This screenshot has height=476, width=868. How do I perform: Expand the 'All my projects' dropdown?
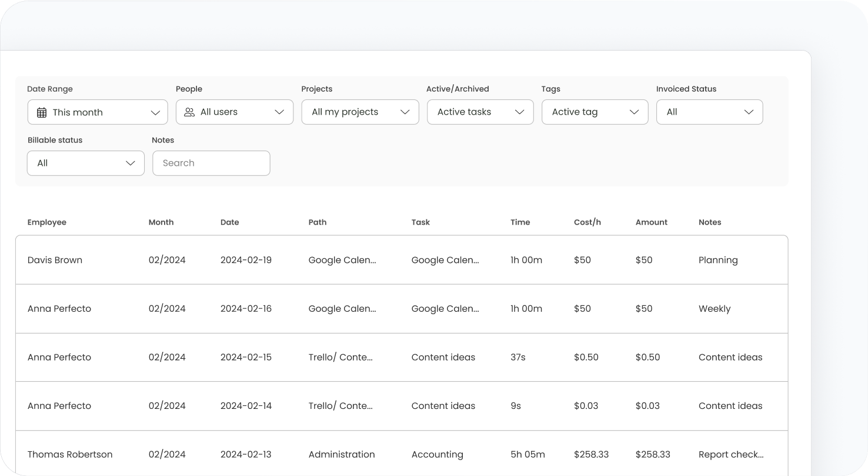pyautogui.click(x=360, y=112)
